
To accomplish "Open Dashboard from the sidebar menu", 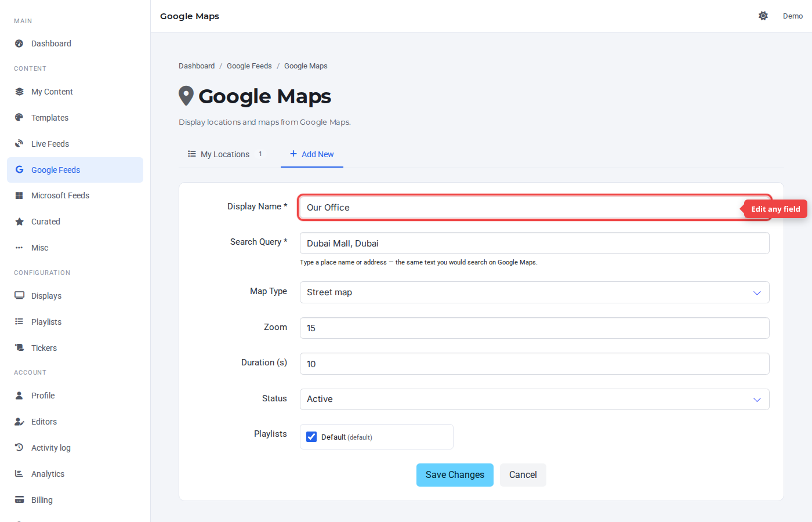I will click(x=75, y=43).
